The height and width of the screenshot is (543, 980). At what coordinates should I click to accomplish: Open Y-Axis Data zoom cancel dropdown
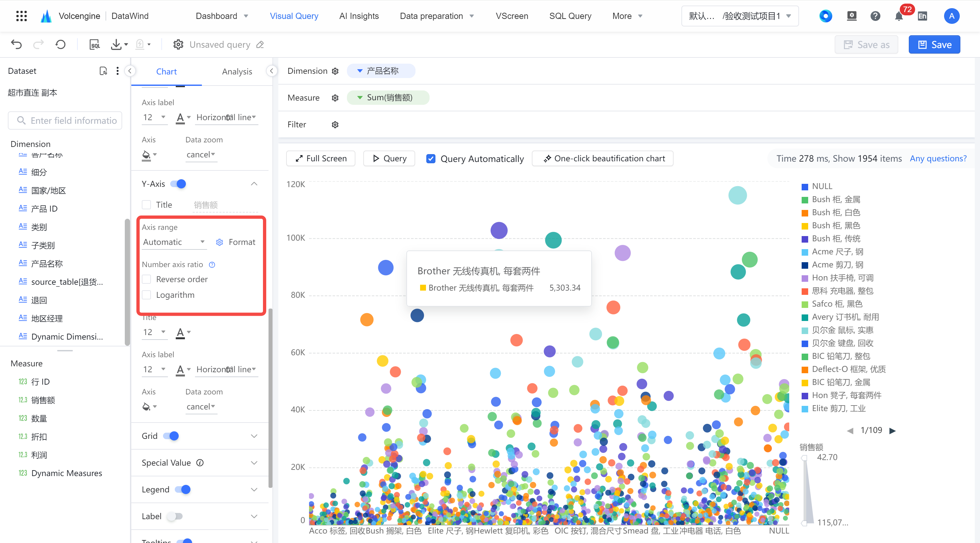coord(201,407)
